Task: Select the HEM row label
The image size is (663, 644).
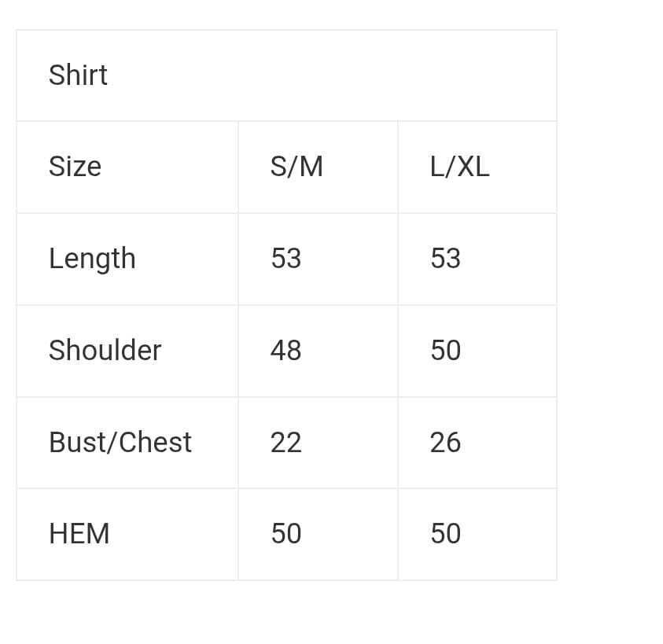Action: [x=79, y=533]
